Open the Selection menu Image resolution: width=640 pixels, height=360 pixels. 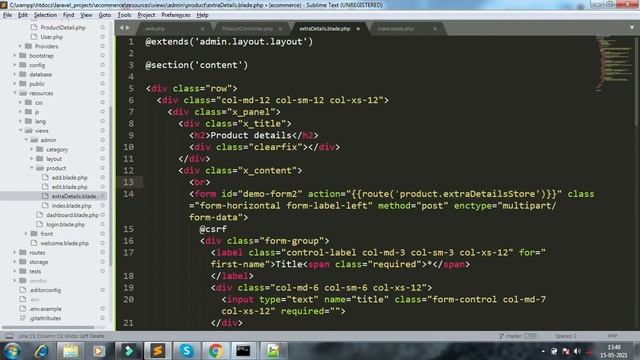[45, 15]
